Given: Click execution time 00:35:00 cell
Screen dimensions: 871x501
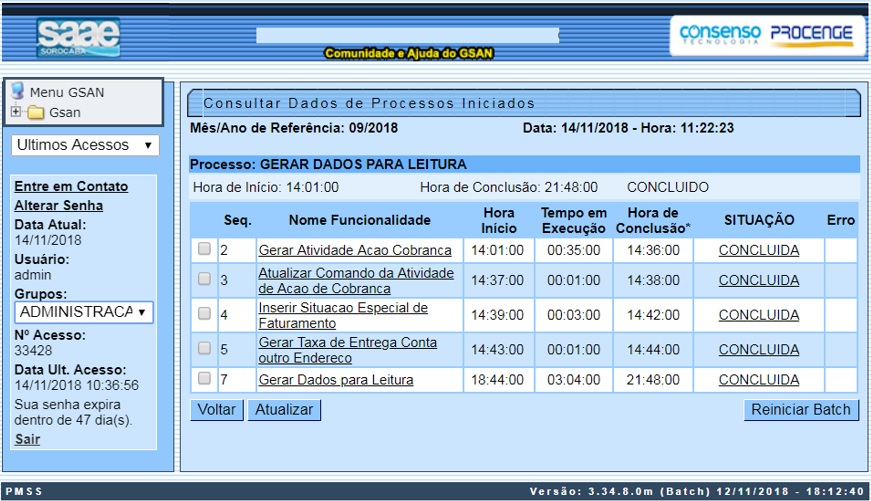Looking at the screenshot, I should pyautogui.click(x=573, y=250).
